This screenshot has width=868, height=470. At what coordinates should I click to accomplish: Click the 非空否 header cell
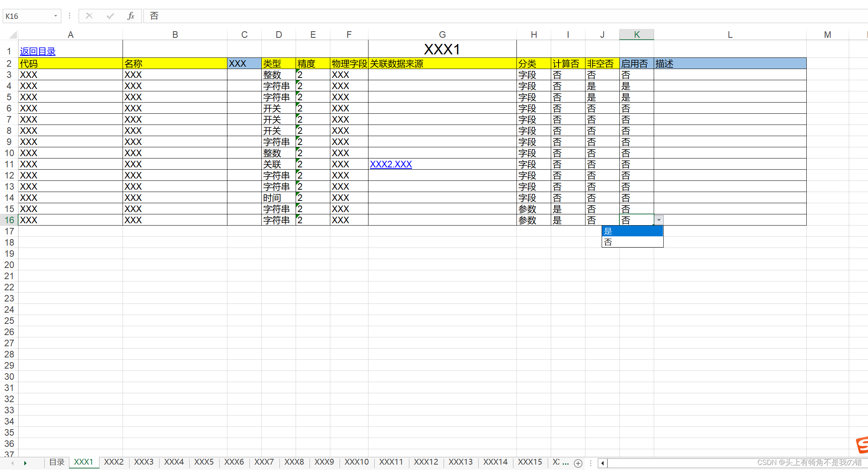[x=602, y=63]
